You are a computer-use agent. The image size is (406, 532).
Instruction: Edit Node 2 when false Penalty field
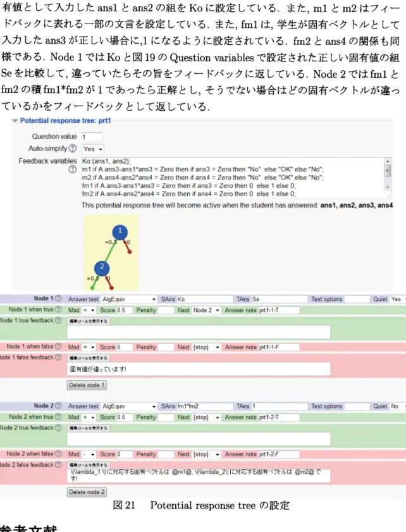coord(166,454)
